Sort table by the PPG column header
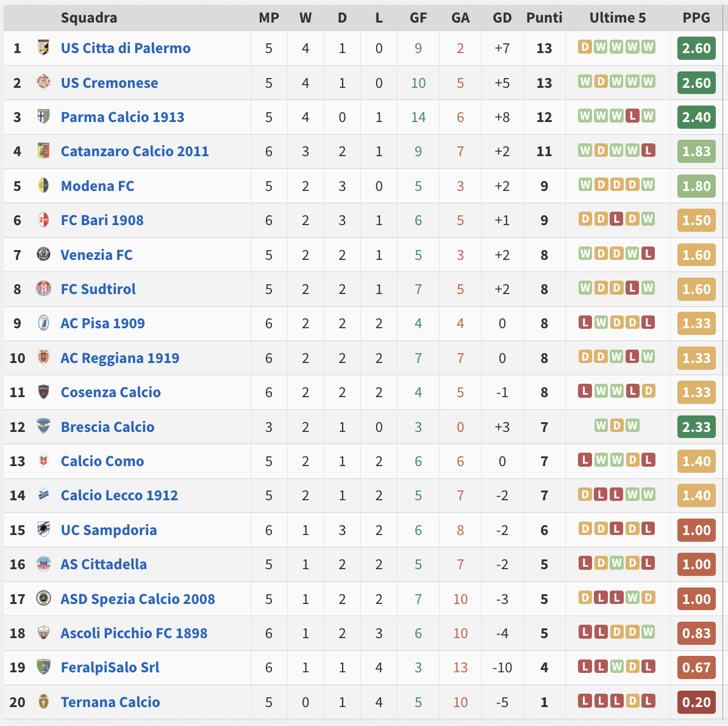Image resolution: width=728 pixels, height=726 pixels. click(x=696, y=18)
